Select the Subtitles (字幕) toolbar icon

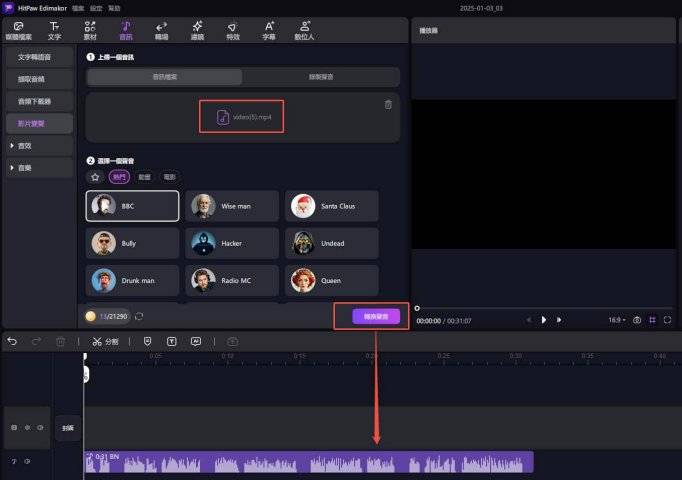[269, 31]
